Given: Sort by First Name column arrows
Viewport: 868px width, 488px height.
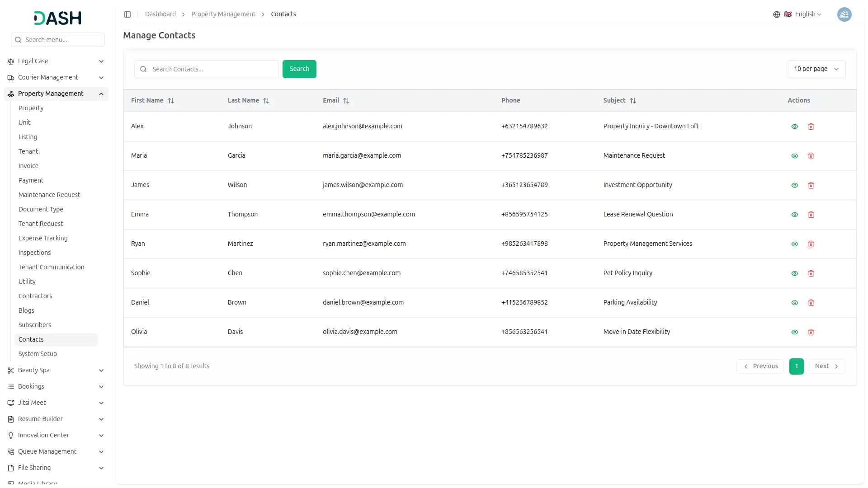Looking at the screenshot, I should tap(171, 101).
